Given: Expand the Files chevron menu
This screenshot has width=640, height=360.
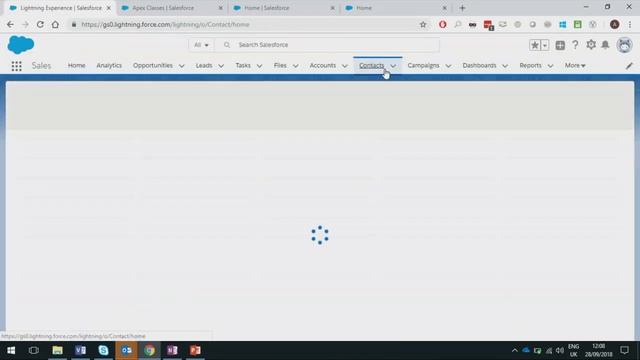Looking at the screenshot, I should coord(296,66).
